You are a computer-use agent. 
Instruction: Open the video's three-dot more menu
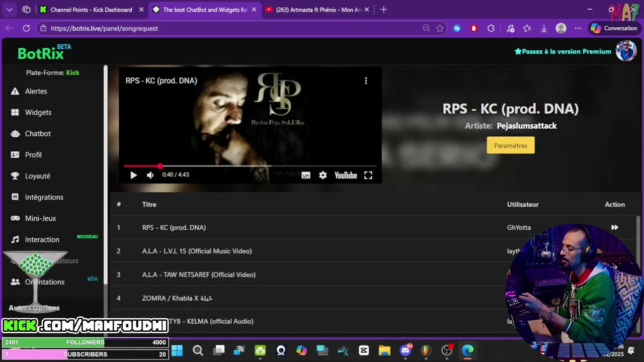coord(366,80)
